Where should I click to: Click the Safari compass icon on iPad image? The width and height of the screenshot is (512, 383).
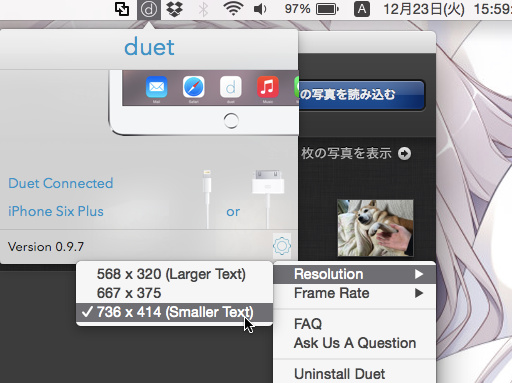click(194, 87)
